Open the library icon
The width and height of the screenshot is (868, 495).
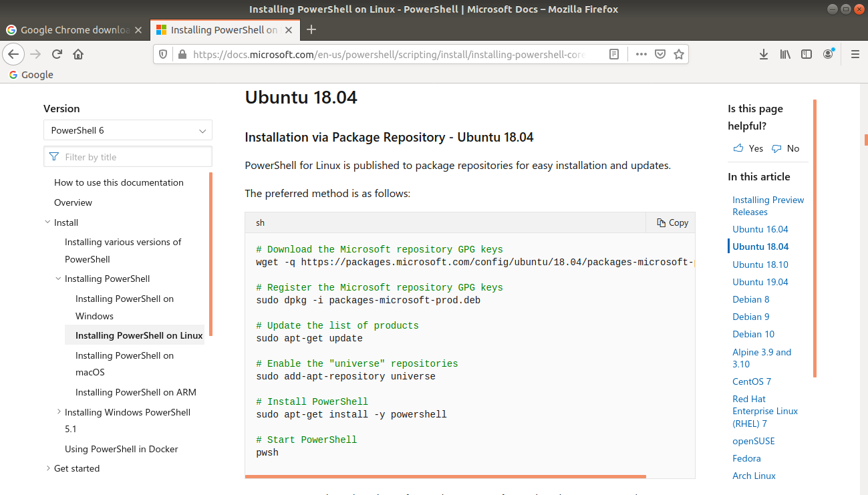pyautogui.click(x=785, y=54)
